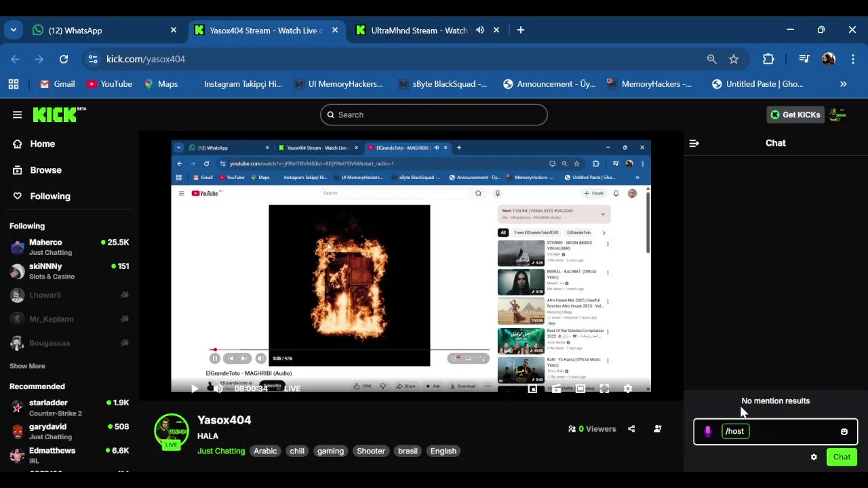The height and width of the screenshot is (488, 868).
Task: Open Edmatthews recommended channel
Action: tap(69, 455)
